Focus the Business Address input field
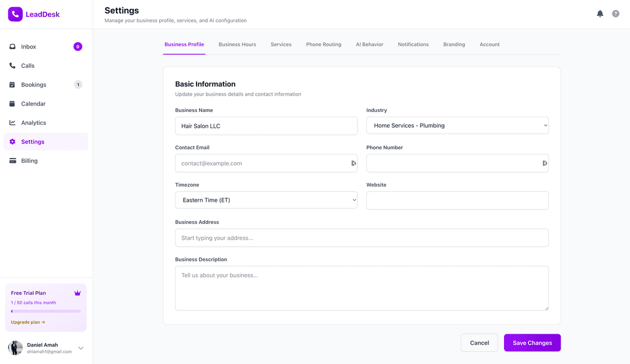 [362, 238]
